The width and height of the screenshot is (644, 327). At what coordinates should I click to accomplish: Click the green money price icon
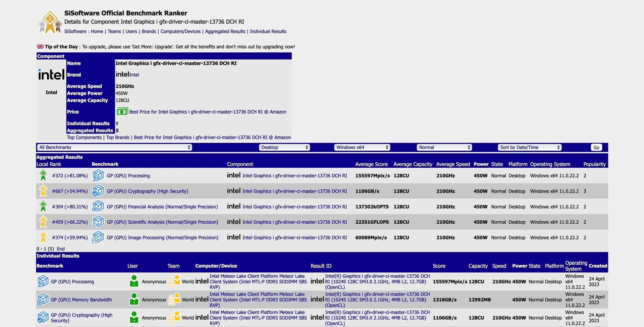[122, 112]
